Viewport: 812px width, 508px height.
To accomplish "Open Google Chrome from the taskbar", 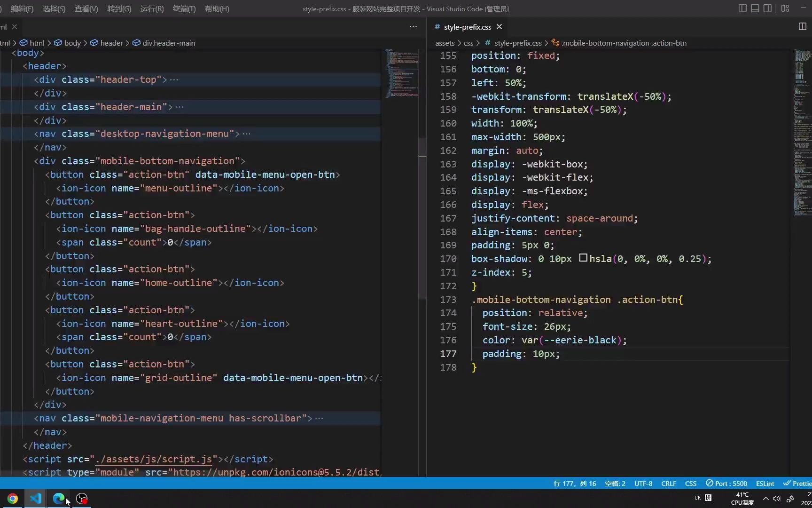I will 13,499.
